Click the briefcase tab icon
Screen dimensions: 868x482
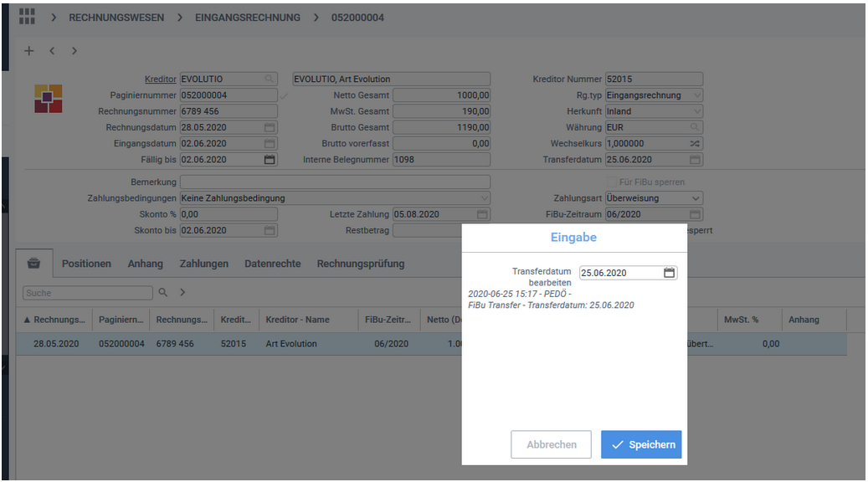34,263
